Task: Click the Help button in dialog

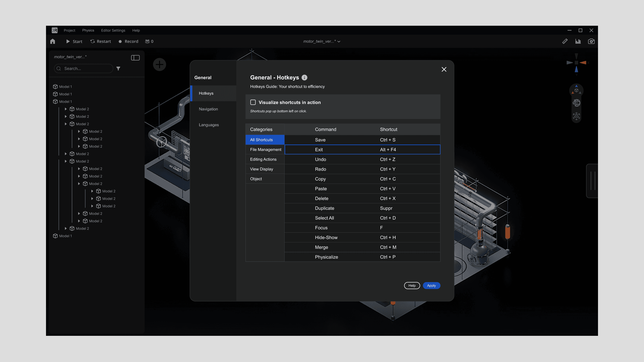Action: pos(412,286)
